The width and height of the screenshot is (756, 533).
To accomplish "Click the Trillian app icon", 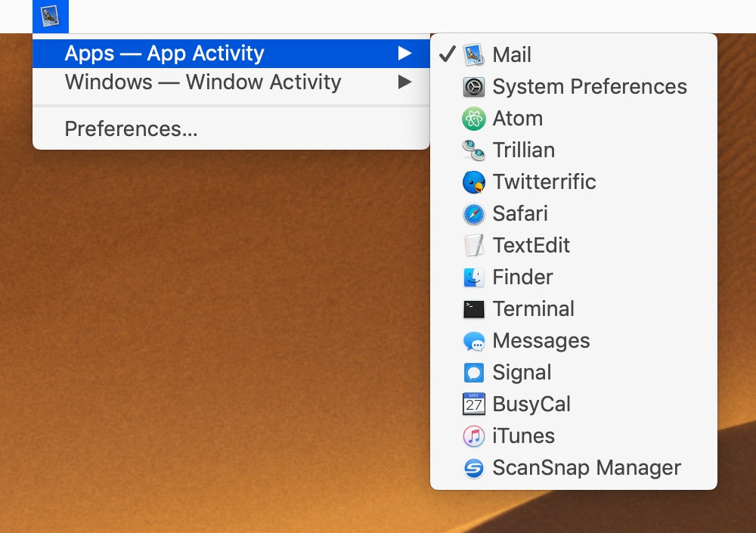I will [473, 150].
